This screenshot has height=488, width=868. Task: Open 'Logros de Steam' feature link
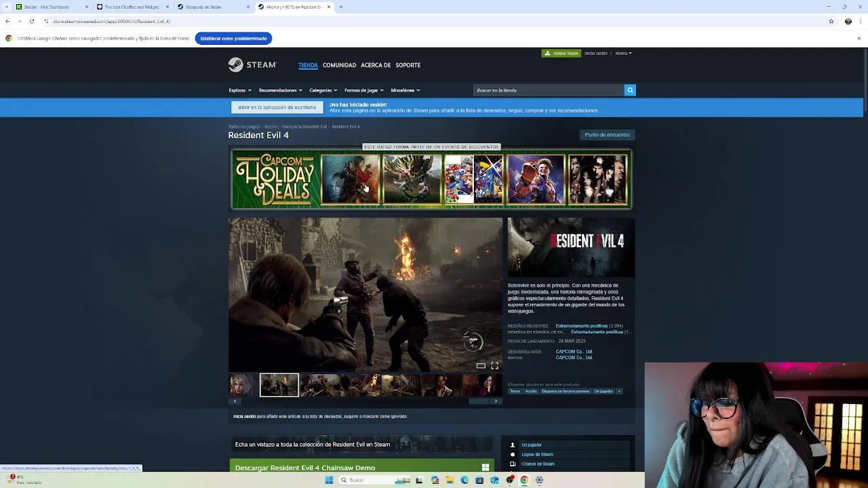537,454
